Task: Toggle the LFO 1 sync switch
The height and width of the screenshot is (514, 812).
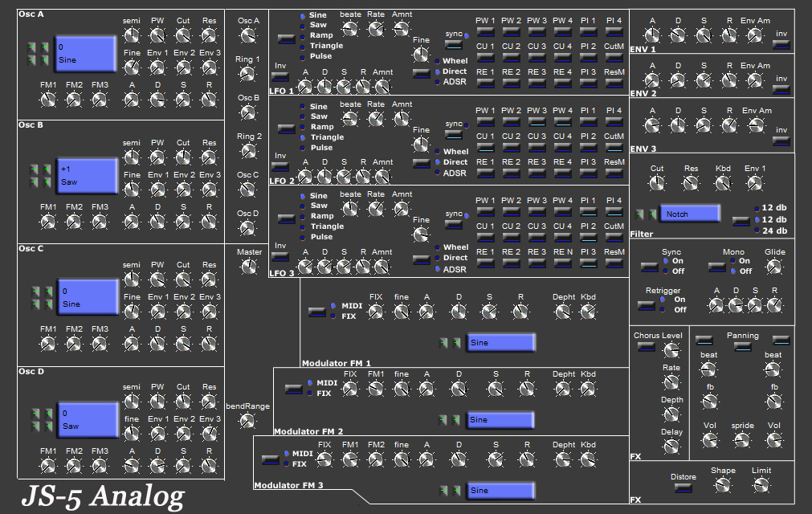Action: coord(454,46)
